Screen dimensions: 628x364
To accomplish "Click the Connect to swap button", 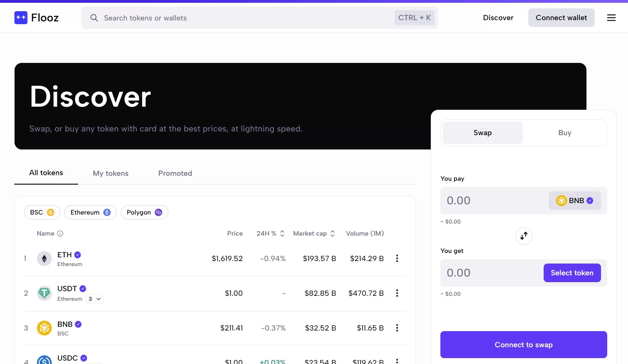I will (524, 345).
